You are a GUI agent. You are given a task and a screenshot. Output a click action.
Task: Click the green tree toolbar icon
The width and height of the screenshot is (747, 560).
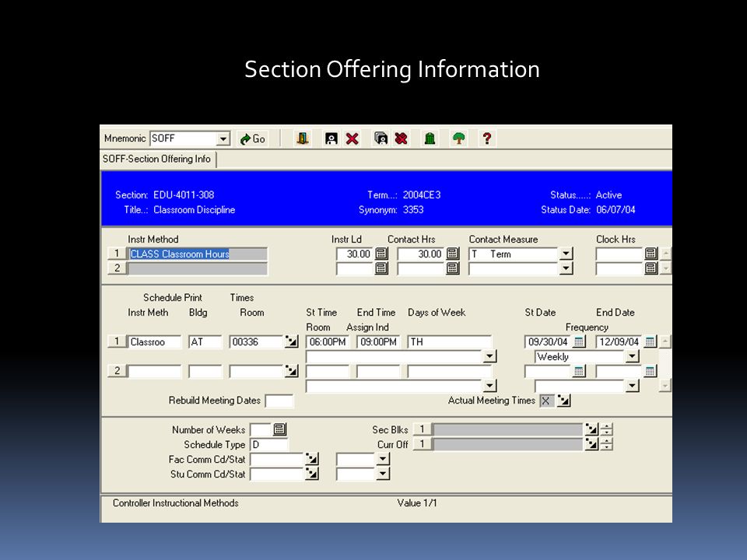click(458, 138)
